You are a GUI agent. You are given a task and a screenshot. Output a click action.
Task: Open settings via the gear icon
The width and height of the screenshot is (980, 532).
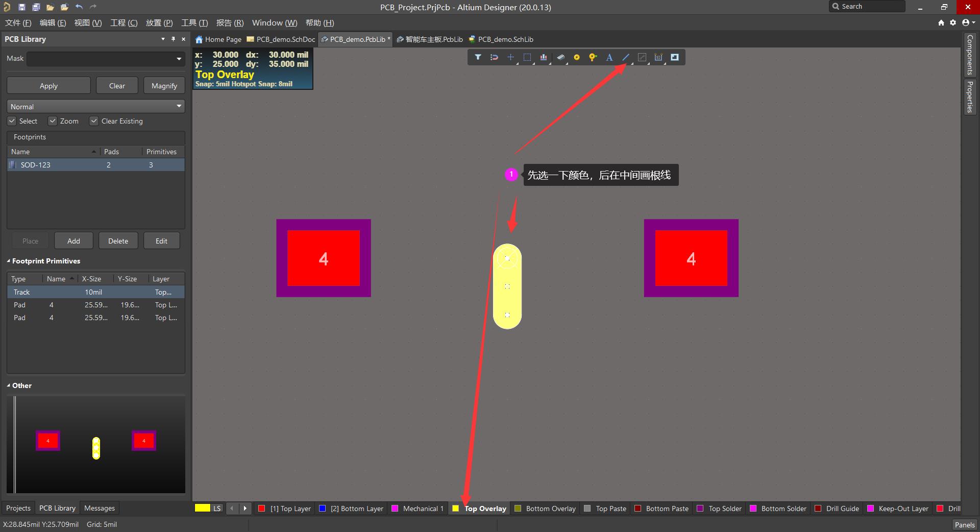[x=953, y=22]
